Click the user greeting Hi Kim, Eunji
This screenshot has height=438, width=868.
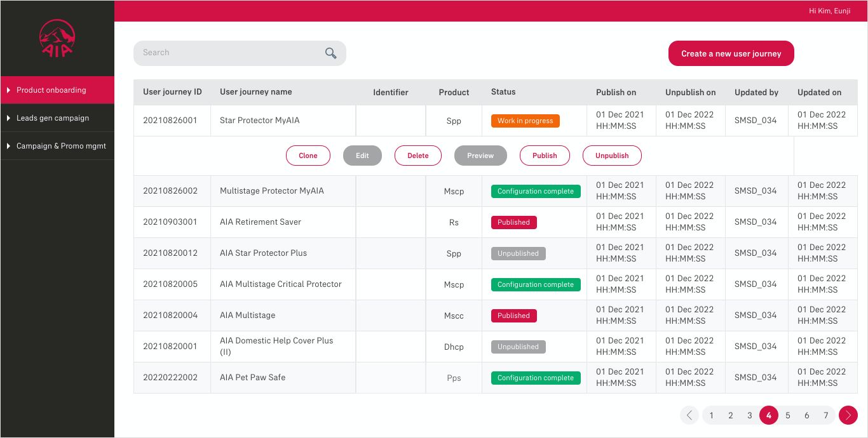pyautogui.click(x=829, y=11)
